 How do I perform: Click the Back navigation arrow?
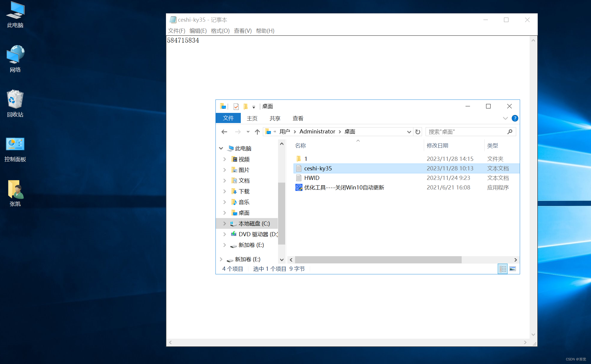[x=224, y=132]
